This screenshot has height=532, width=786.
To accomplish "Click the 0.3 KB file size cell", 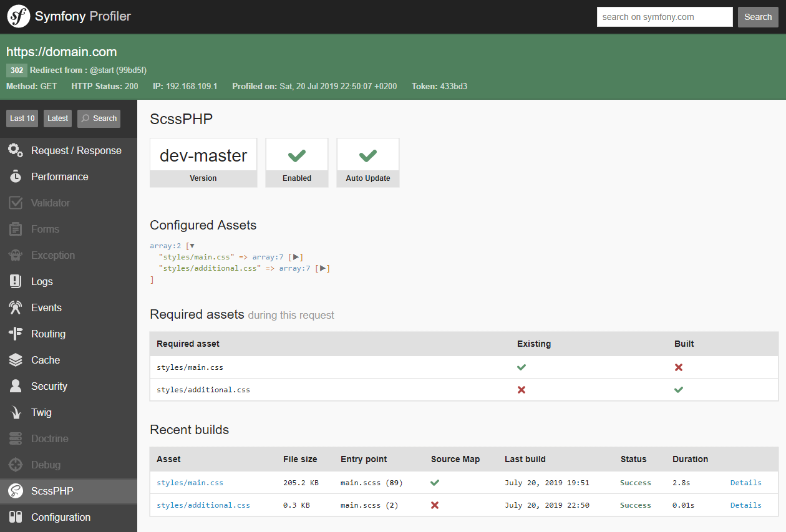I will coord(296,505).
